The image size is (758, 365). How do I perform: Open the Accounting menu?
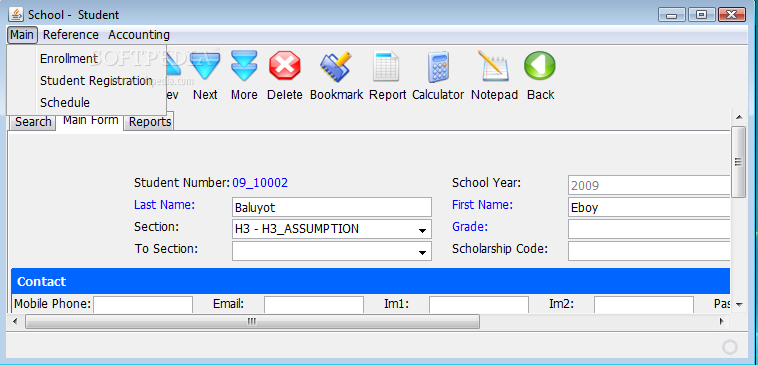[x=139, y=35]
